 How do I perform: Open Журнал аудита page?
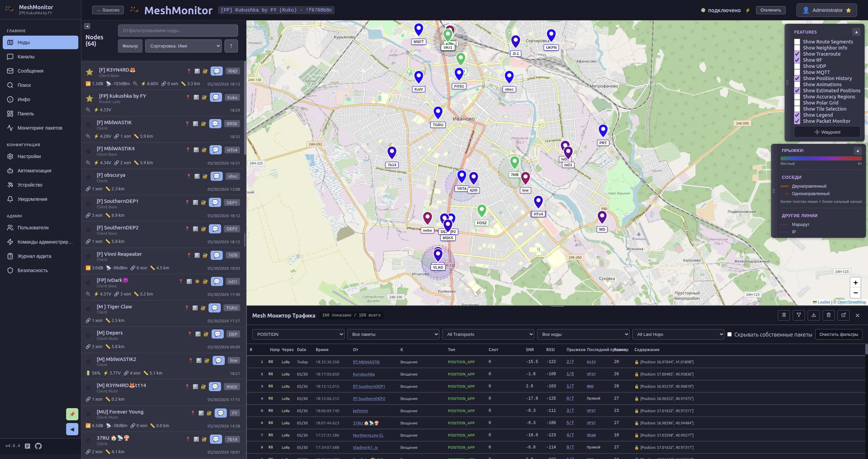40,256
